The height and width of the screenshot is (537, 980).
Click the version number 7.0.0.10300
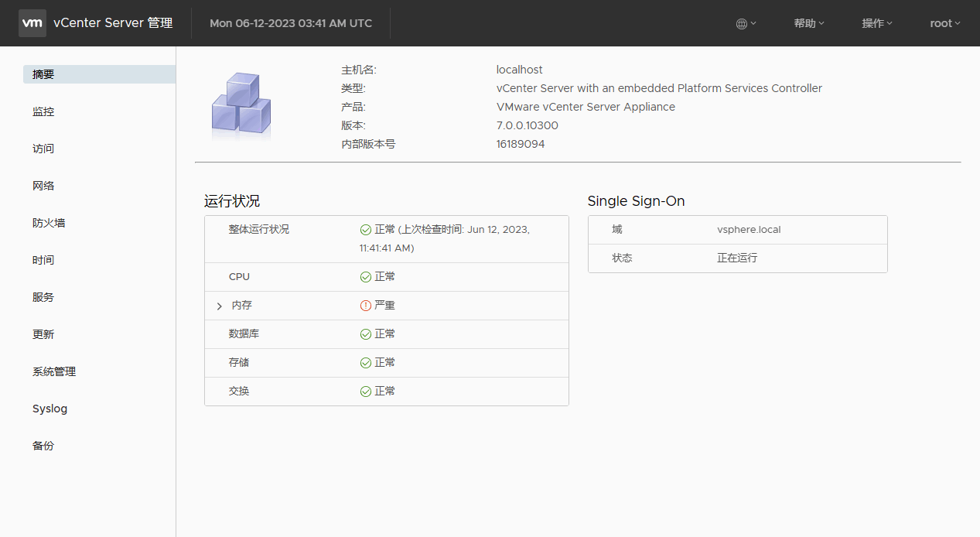coord(528,125)
